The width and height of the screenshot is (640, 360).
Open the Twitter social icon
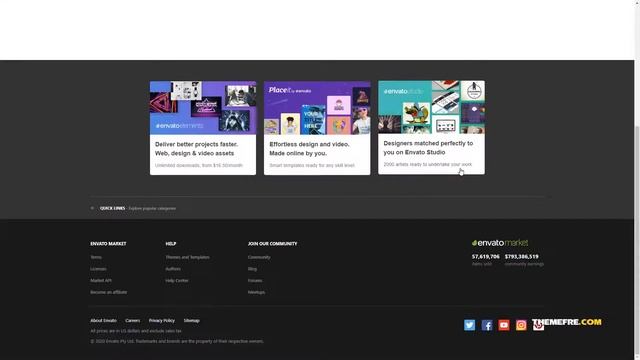coord(469,325)
